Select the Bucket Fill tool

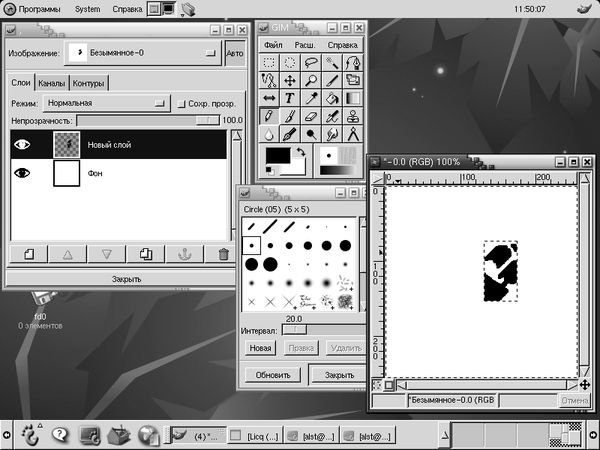pos(333,98)
